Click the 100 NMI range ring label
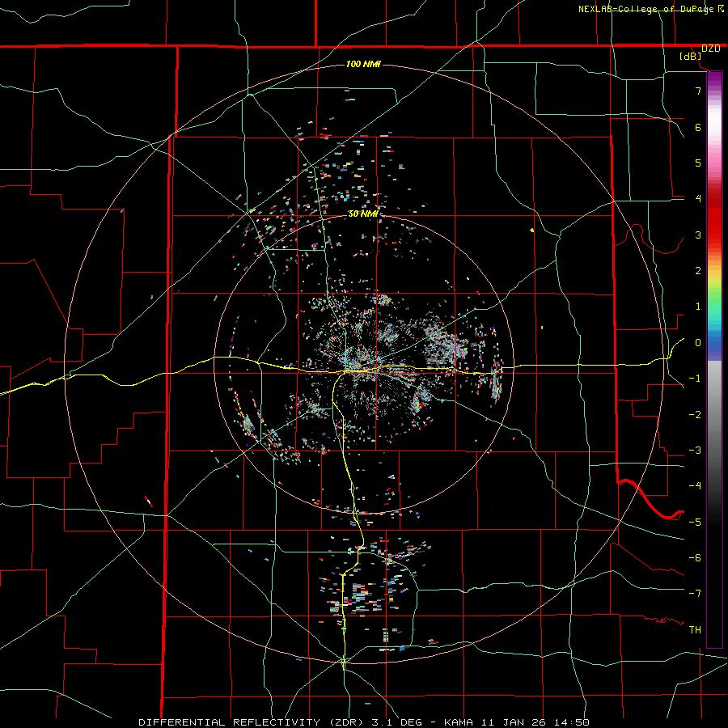 363,64
